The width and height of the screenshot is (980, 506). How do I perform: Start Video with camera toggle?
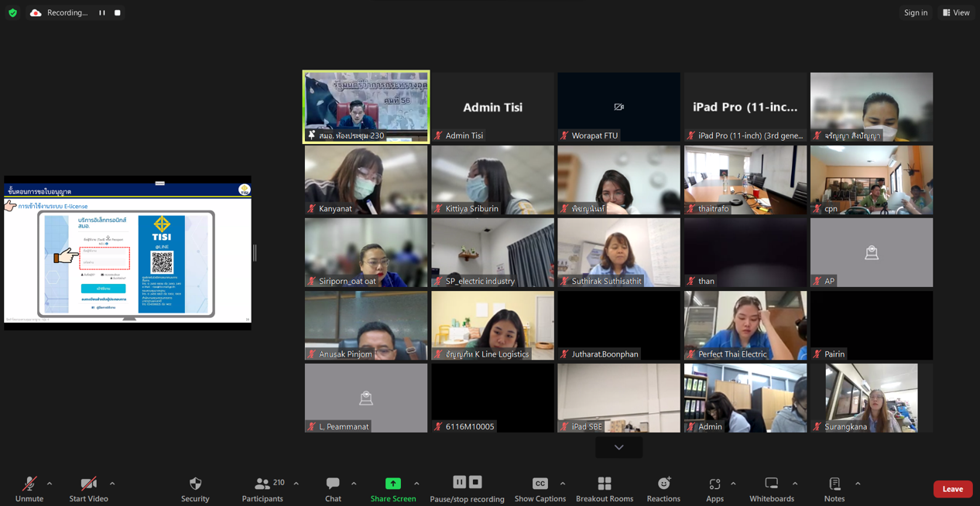tap(89, 489)
